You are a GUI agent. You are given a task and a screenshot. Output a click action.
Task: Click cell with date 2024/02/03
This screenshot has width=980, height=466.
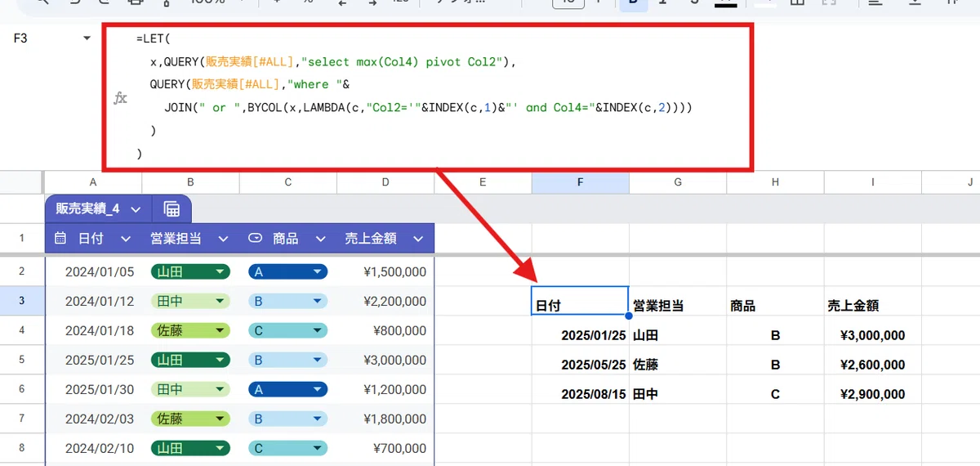pos(93,419)
